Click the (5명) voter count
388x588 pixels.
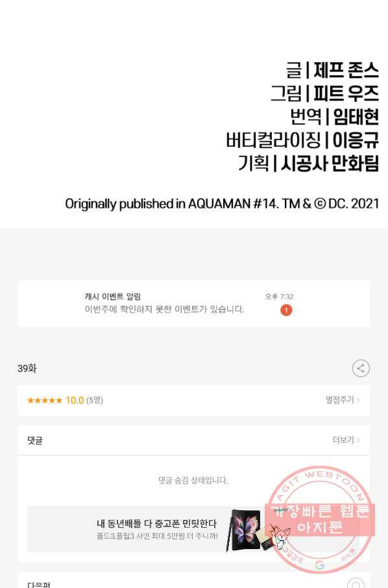(95, 400)
